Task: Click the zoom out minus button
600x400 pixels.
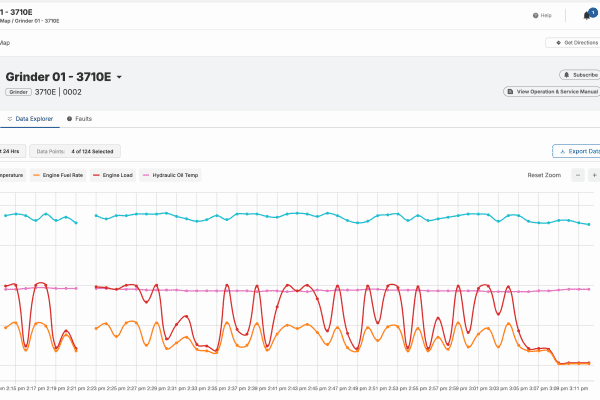Action: pyautogui.click(x=579, y=175)
